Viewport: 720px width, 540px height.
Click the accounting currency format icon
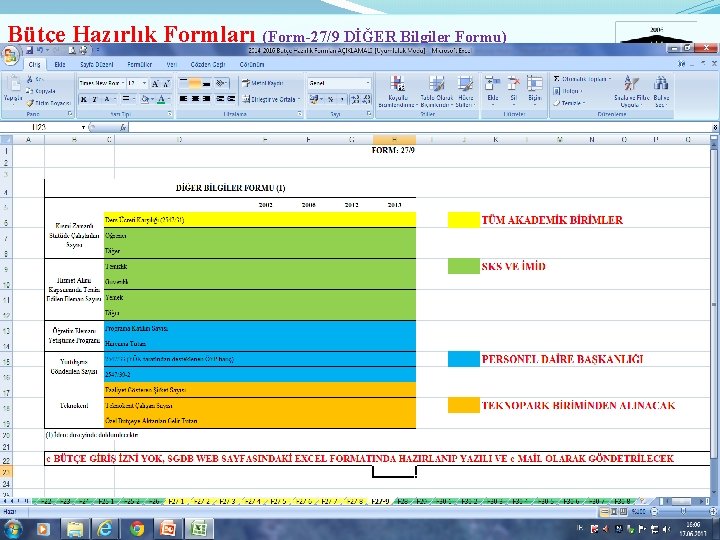pos(315,99)
